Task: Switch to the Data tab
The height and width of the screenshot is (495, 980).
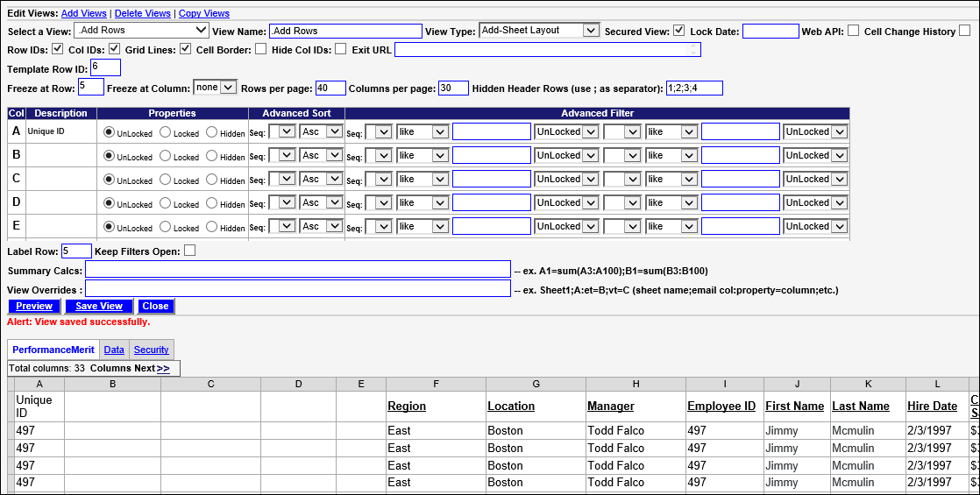Action: point(114,350)
